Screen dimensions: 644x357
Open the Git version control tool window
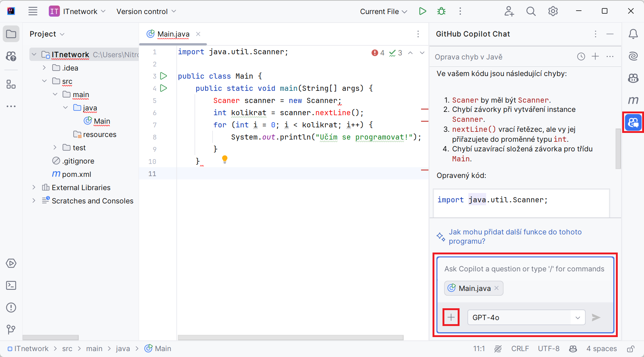tap(11, 329)
